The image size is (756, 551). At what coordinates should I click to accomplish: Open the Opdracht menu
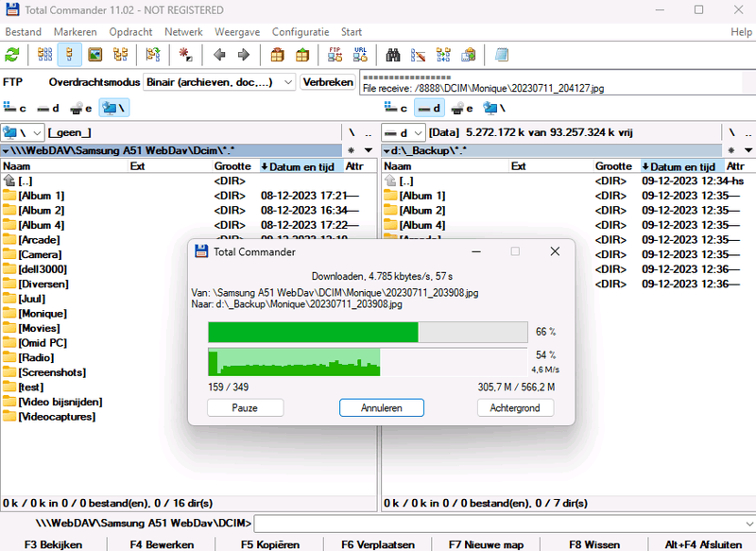[x=130, y=32]
